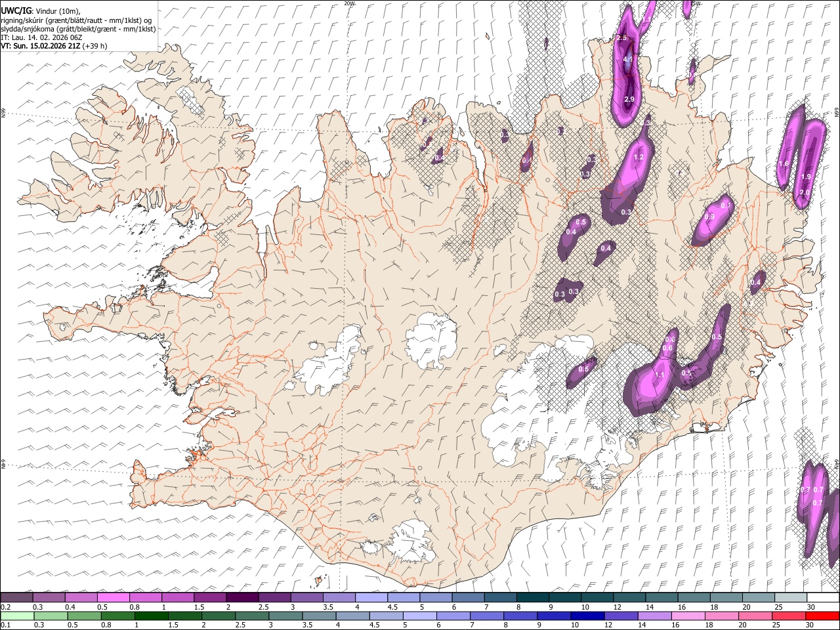Pick the light pink 16–18 rain legend swatch
The image size is (840, 630).
coord(688,616)
